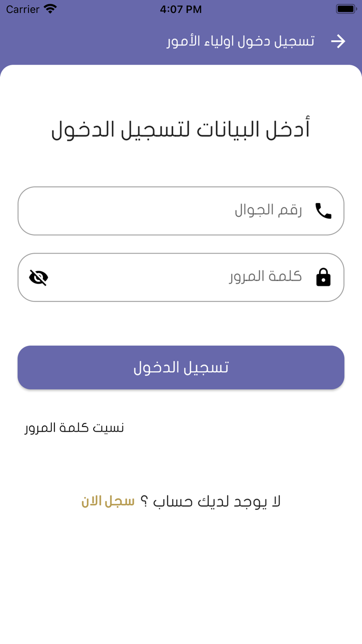
Task: Click the padlock icon
Action: coord(323,276)
